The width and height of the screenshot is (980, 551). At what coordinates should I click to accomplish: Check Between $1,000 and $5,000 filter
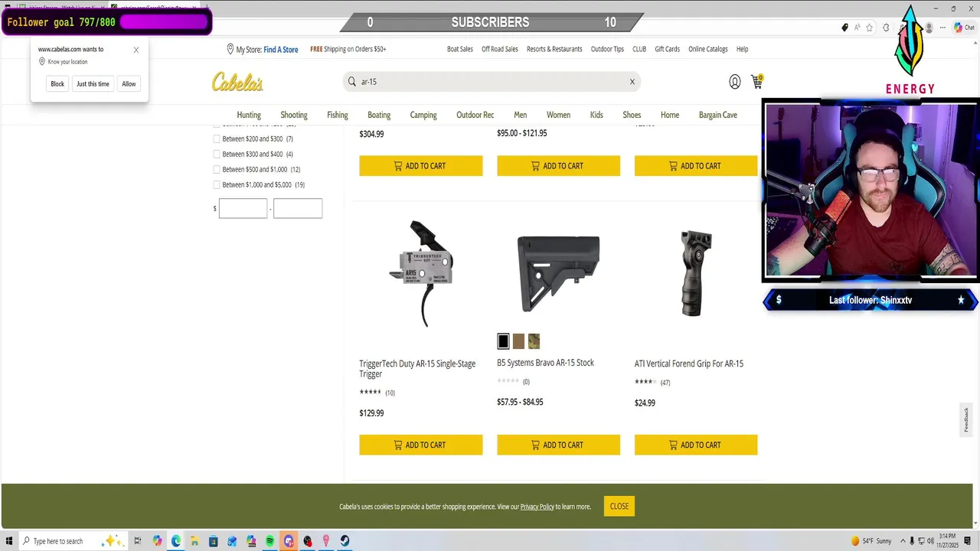pyautogui.click(x=217, y=184)
